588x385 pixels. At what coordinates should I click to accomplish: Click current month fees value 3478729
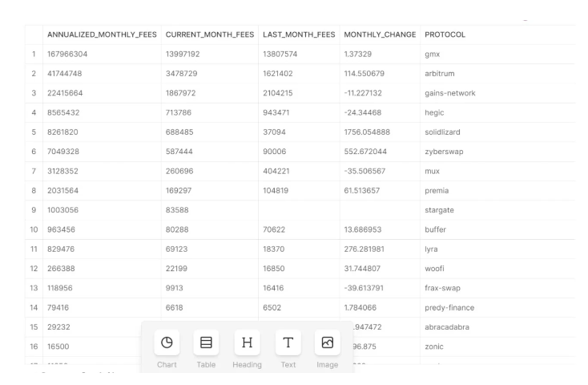182,74
